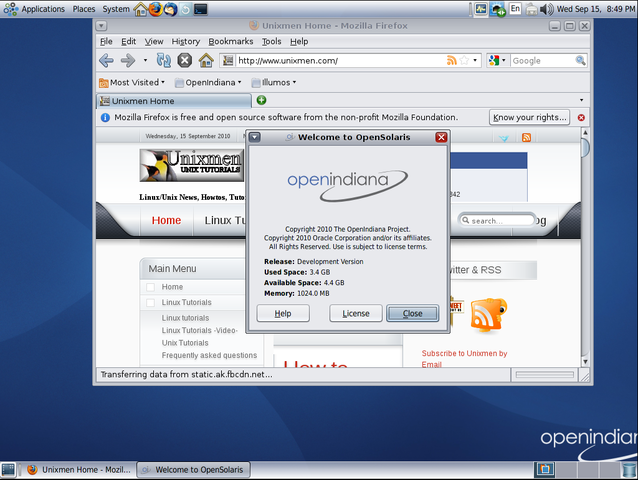Image resolution: width=638 pixels, height=480 pixels.
Task: Open the Firefox window menu button
Action: click(x=101, y=26)
